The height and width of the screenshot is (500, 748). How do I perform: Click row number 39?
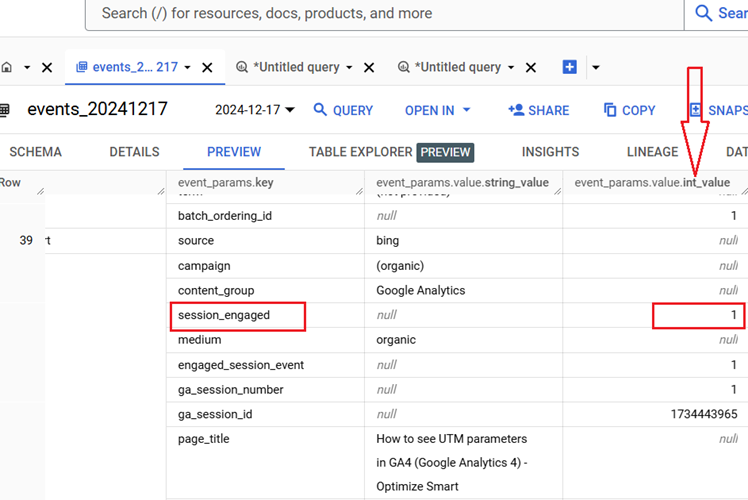pos(26,240)
